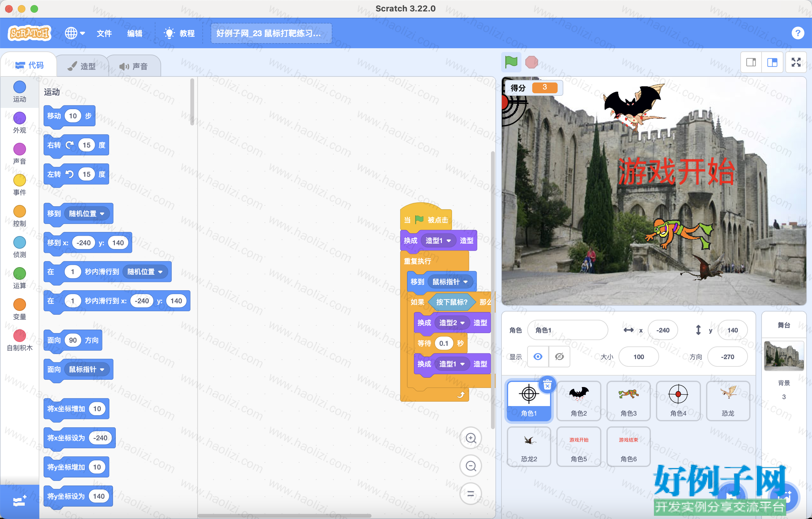
Task: Select the 角色2 bat sprite
Action: pyautogui.click(x=579, y=401)
